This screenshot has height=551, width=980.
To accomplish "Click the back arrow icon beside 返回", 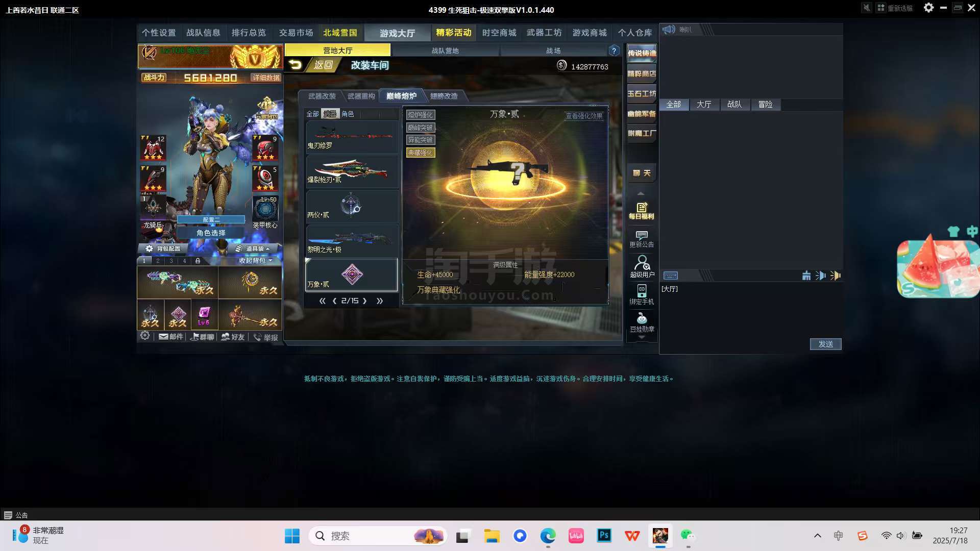I will coord(295,65).
